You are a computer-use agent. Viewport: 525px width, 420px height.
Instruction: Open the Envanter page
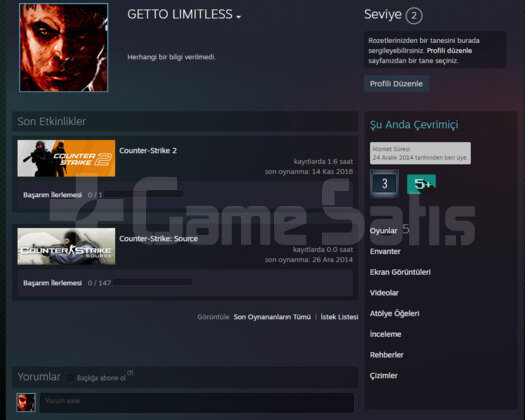385,252
